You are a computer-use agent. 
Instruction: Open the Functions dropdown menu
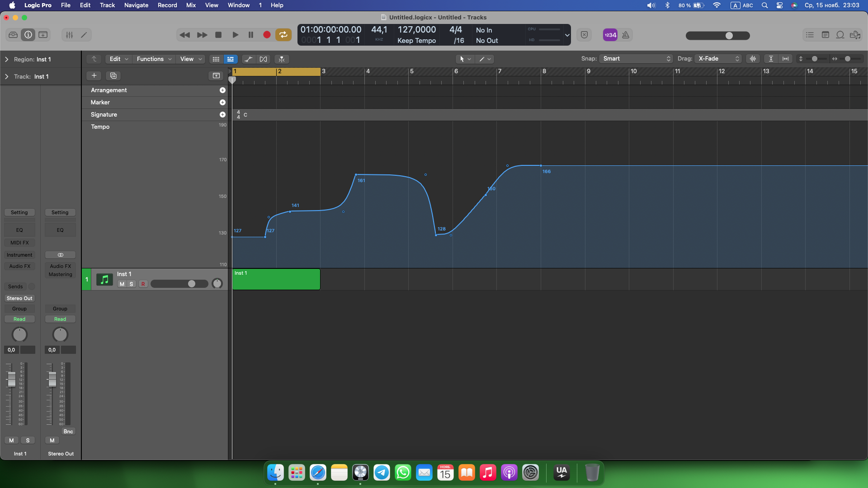[x=154, y=59]
